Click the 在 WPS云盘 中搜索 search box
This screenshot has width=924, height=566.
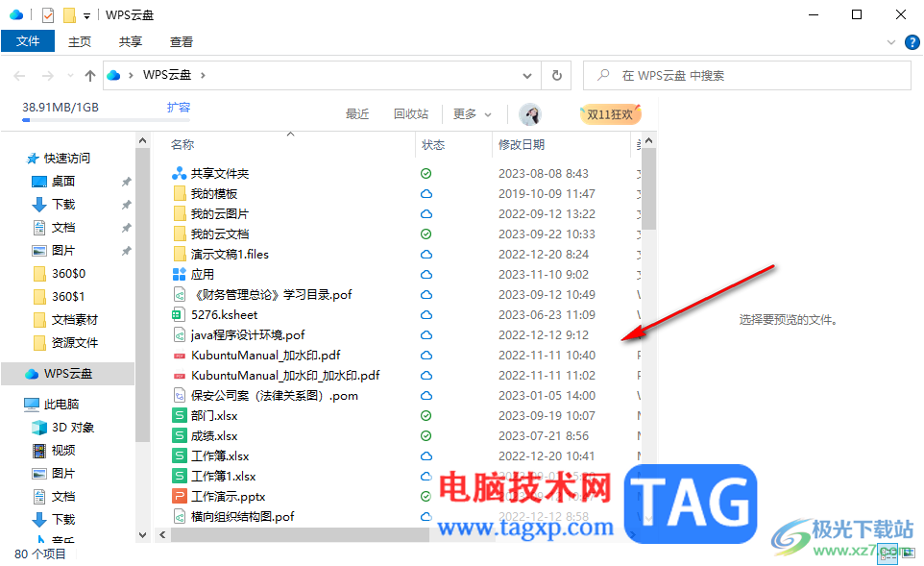click(747, 76)
